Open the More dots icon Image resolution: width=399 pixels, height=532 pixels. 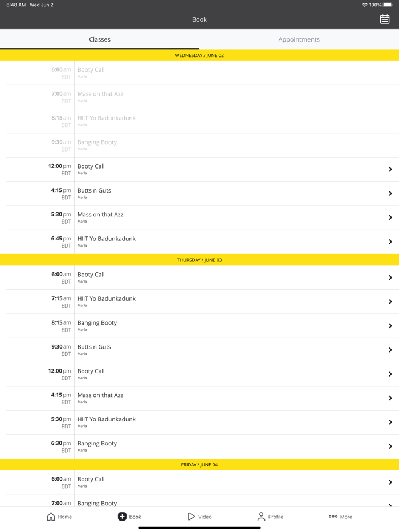coord(333,517)
